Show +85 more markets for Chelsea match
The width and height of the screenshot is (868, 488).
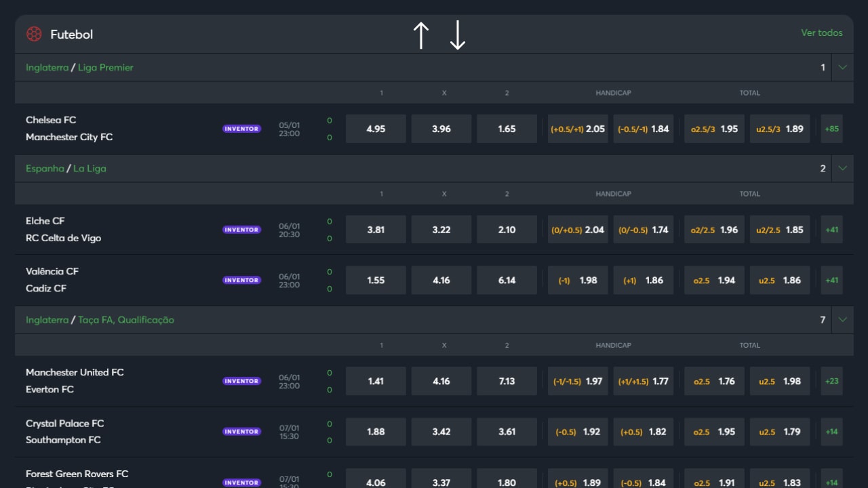pos(831,129)
